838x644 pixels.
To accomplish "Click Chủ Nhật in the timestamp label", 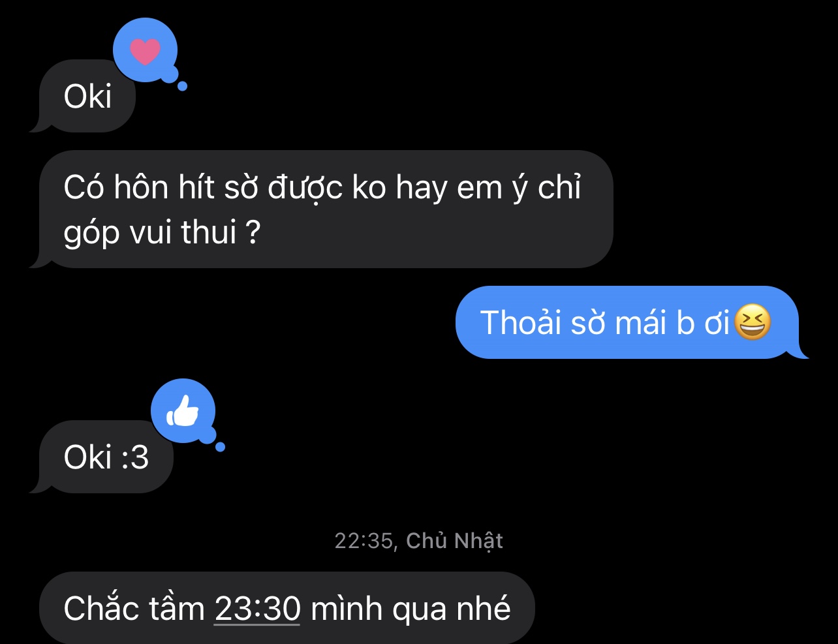I will [x=454, y=542].
